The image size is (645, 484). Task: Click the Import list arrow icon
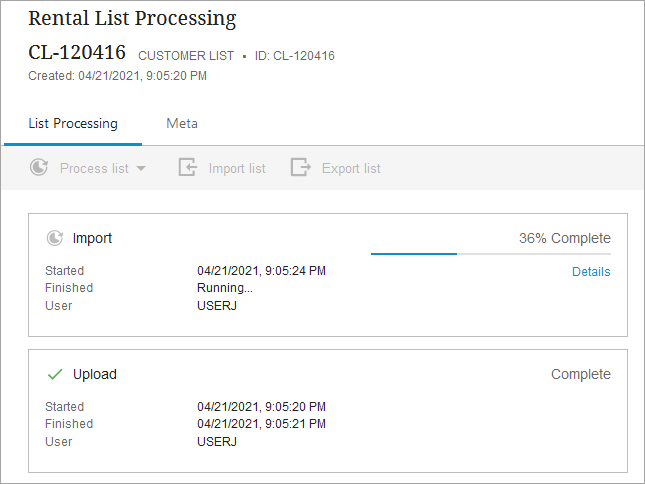(x=188, y=168)
